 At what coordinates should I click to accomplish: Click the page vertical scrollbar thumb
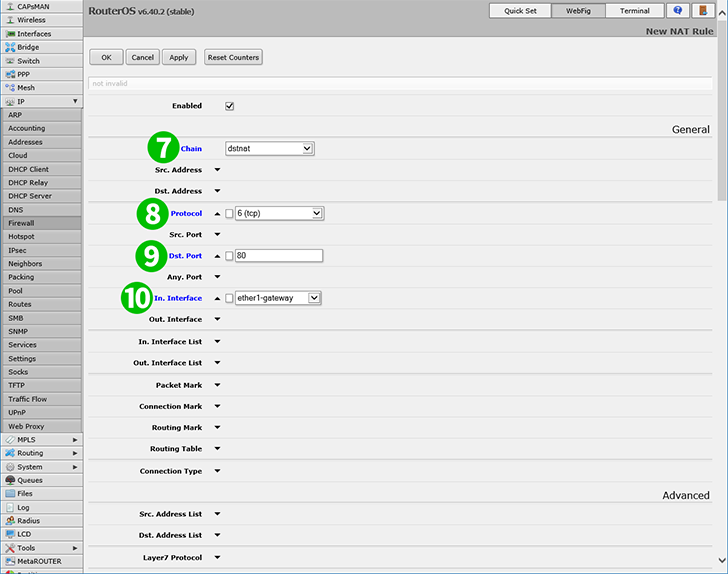click(722, 109)
